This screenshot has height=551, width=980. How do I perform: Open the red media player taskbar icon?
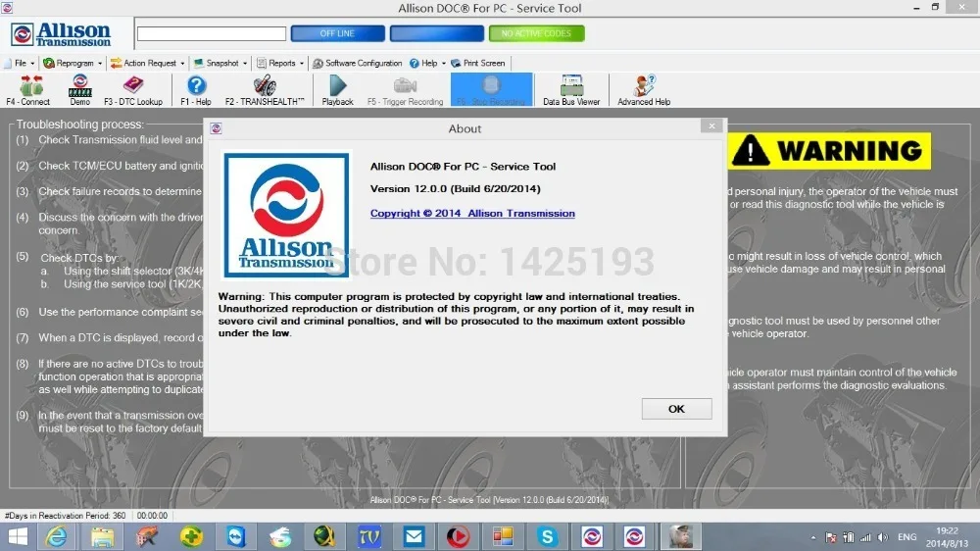tap(458, 536)
